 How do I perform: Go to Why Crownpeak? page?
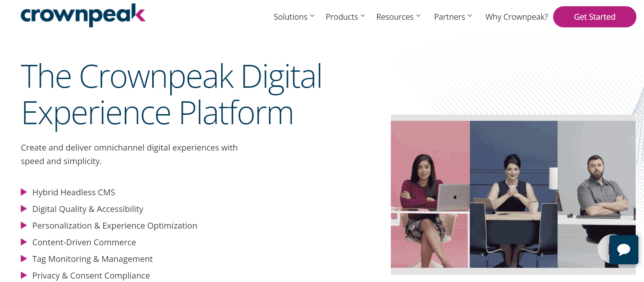coord(516,17)
